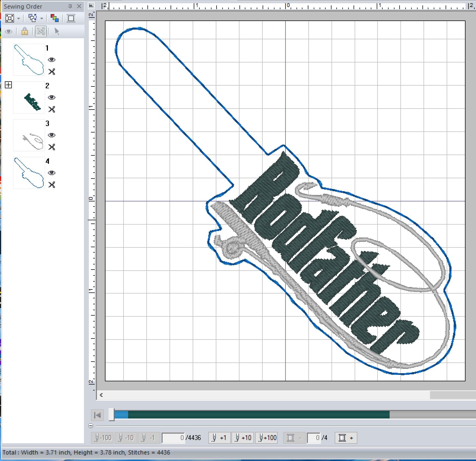Click the scissors icon for sewing item 3
The image size is (476, 461).
click(x=52, y=147)
